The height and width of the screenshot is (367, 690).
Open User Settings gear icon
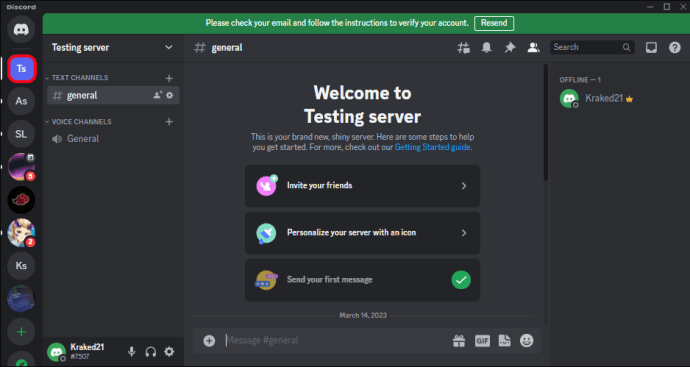pos(169,352)
